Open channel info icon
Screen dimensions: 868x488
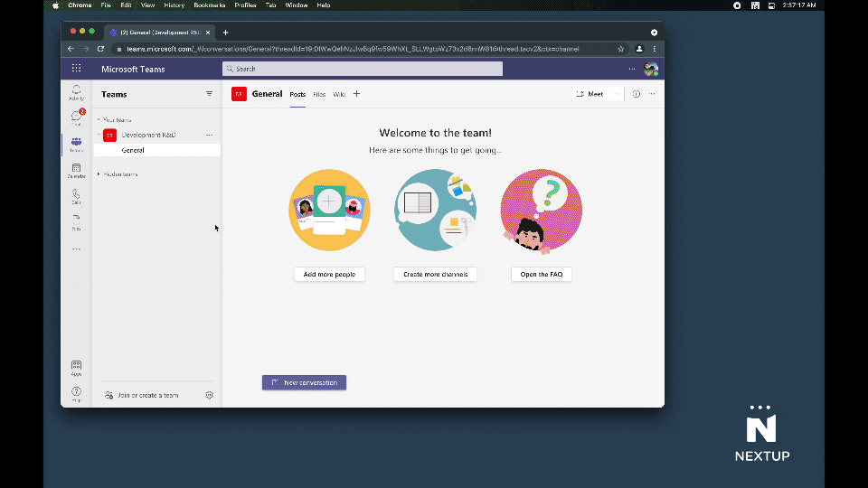tap(636, 94)
